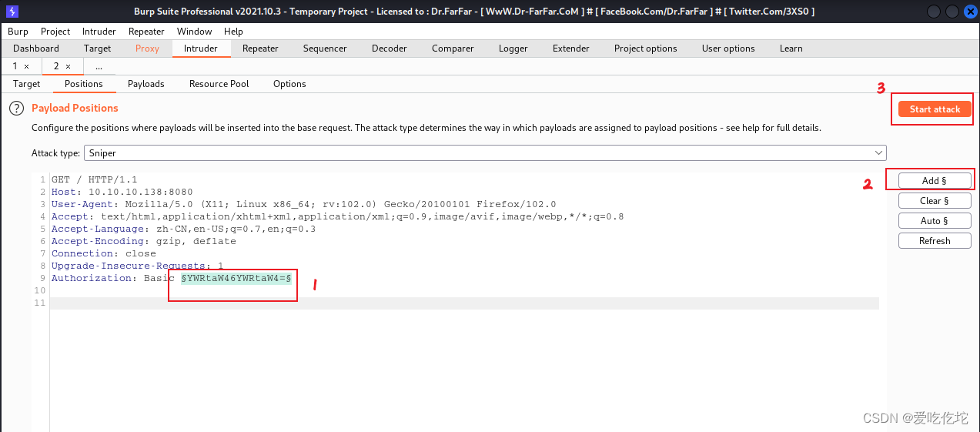Click the Accept-Encoding: gzip, deflate line
The width and height of the screenshot is (980, 432).
coord(144,241)
